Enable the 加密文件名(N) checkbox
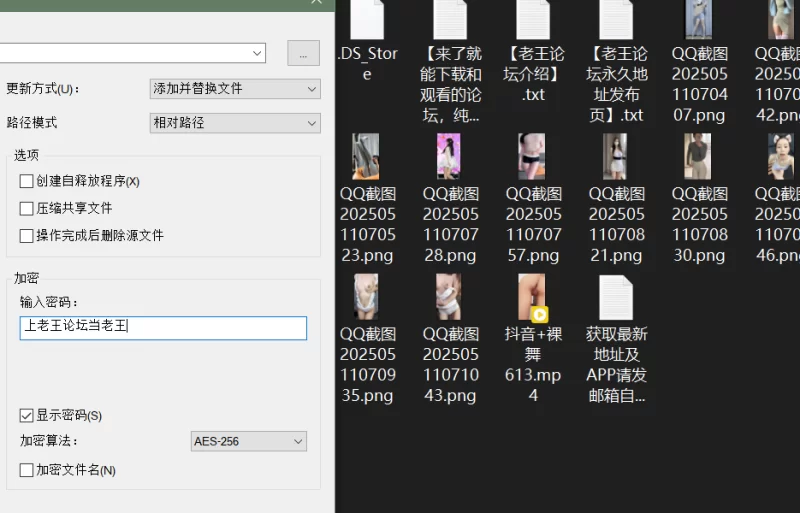Viewport: 800px width, 513px height. [26, 470]
